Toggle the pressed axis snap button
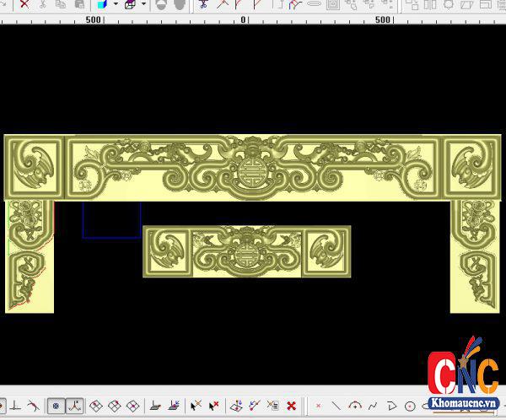This screenshot has height=420, width=506. (73, 407)
